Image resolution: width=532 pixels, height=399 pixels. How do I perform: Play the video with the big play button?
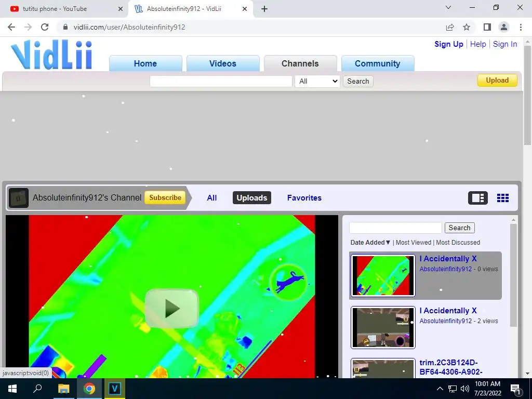tap(171, 309)
